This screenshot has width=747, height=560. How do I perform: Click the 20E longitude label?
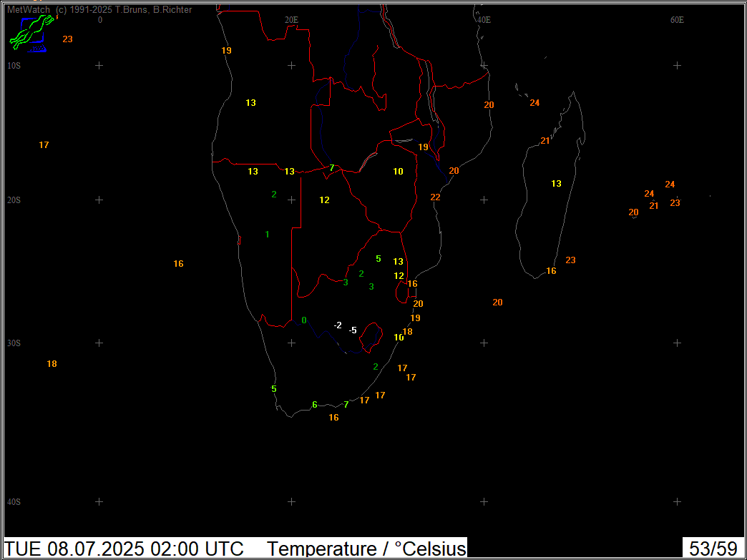[x=291, y=20]
